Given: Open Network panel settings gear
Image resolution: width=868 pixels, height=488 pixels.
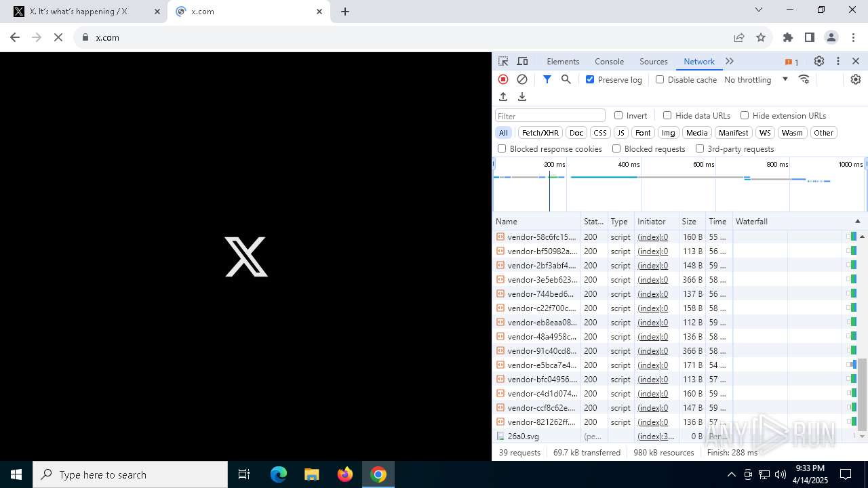Looking at the screenshot, I should tap(856, 79).
